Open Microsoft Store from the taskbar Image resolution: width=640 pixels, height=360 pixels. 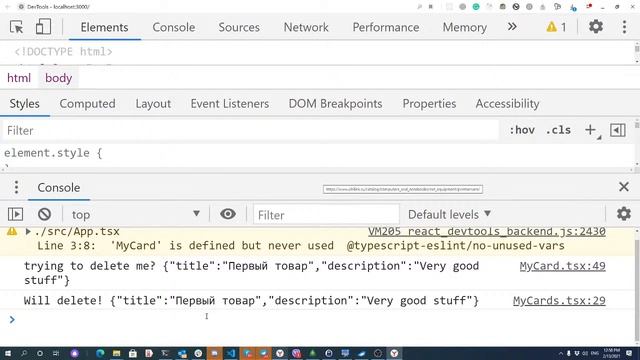pyautogui.click(x=133, y=353)
